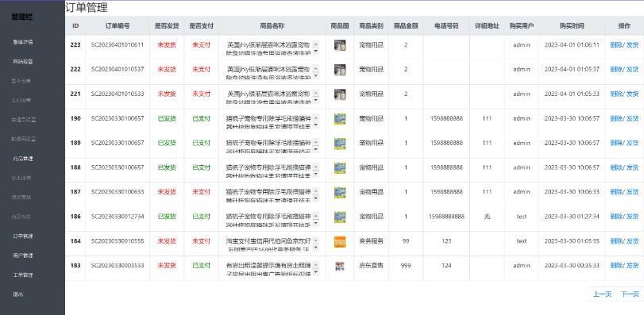Go to next page with 下一页

[630, 294]
